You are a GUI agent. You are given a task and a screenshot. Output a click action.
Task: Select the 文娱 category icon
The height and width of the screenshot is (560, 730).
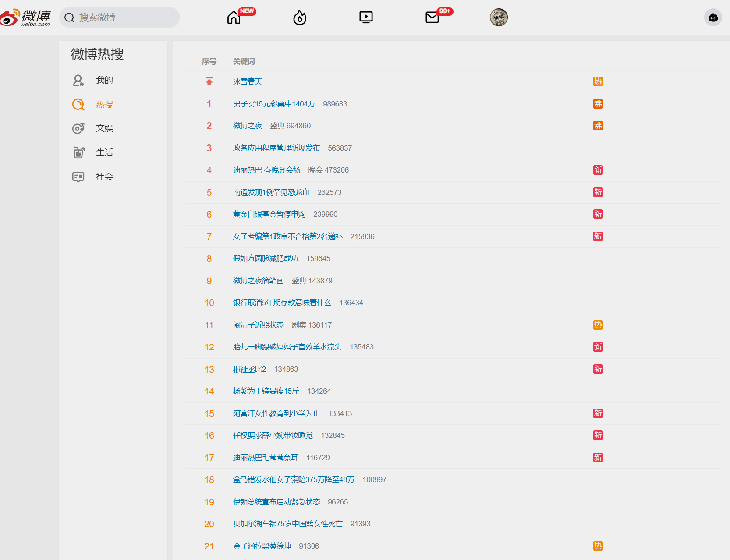(x=78, y=128)
